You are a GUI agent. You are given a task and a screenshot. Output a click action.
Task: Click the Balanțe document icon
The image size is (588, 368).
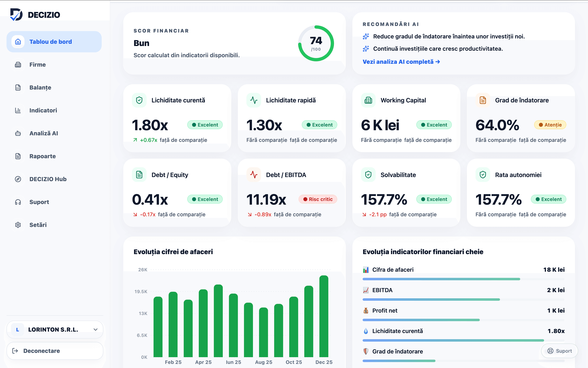[x=18, y=87]
